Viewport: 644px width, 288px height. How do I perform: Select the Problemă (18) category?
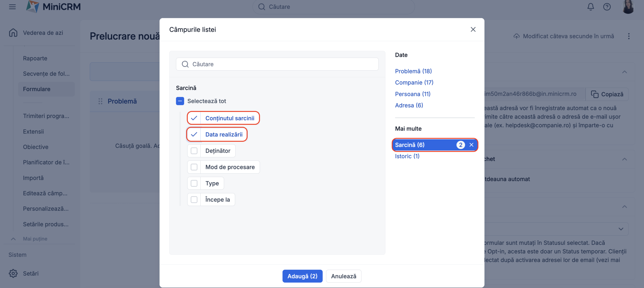pyautogui.click(x=413, y=71)
